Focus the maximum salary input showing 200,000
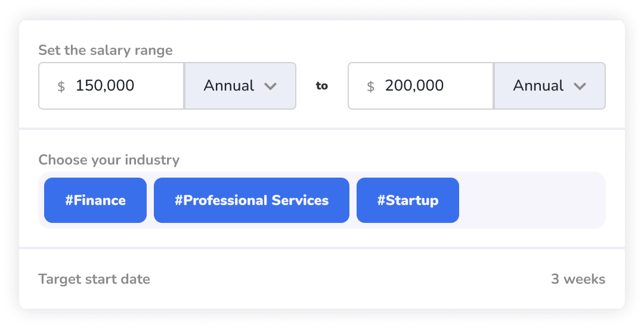This screenshot has width=644, height=329. click(429, 86)
